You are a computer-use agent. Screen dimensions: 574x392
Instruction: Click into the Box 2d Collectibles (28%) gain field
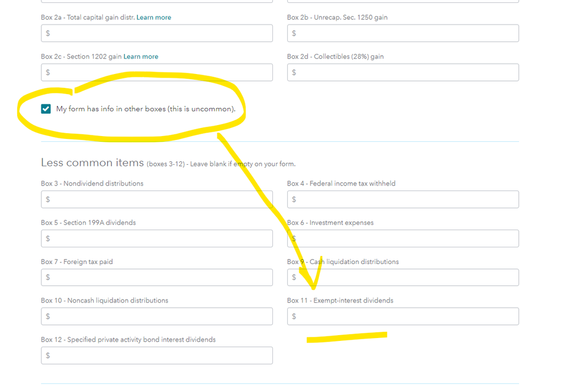pyautogui.click(x=403, y=72)
